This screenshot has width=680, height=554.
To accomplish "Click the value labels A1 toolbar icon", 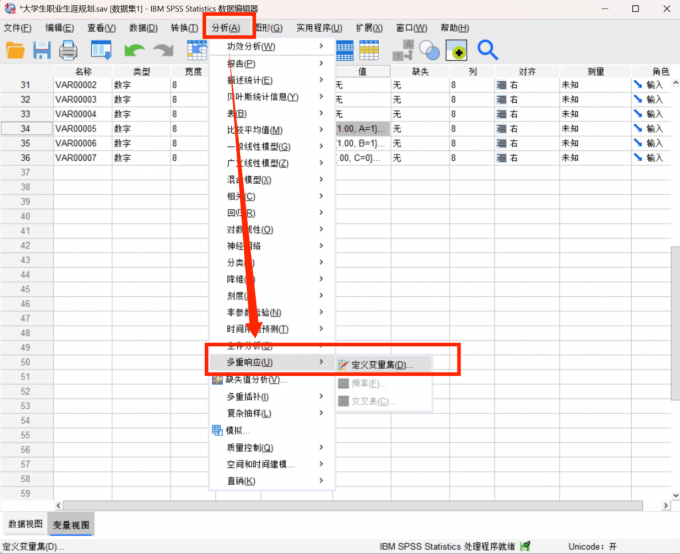I will tap(403, 50).
